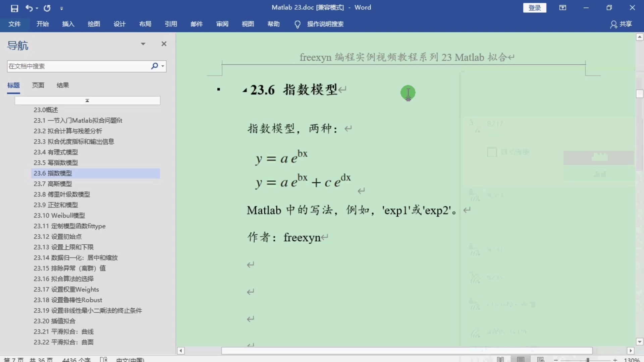
Task: Click the 登录 sign-in button
Action: [534, 7]
